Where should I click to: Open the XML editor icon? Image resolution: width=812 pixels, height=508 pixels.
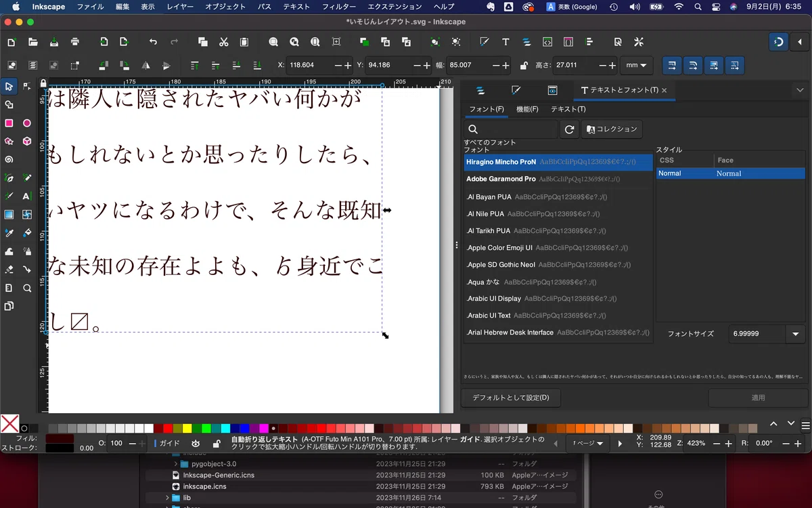click(x=547, y=42)
